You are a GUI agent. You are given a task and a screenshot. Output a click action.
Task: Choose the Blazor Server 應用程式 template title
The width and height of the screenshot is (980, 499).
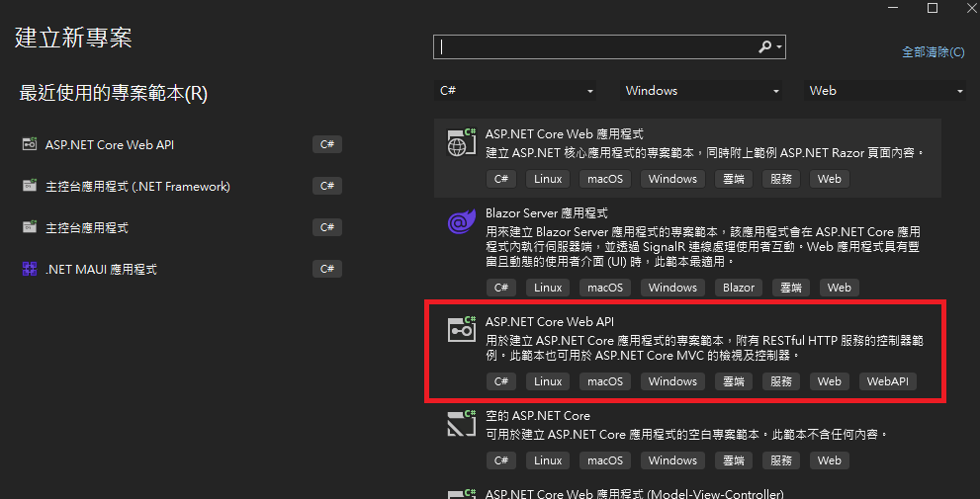(x=546, y=213)
